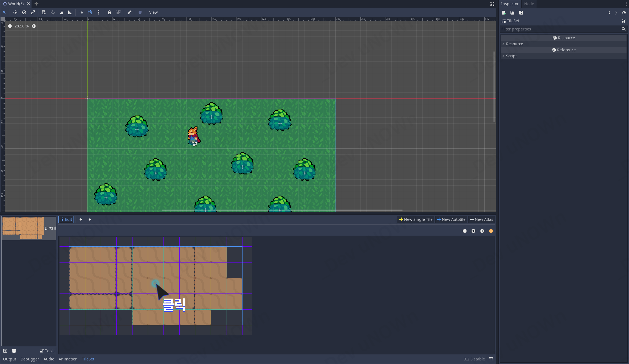Delete the texture with the trash icon
This screenshot has height=364, width=629.
point(14,351)
